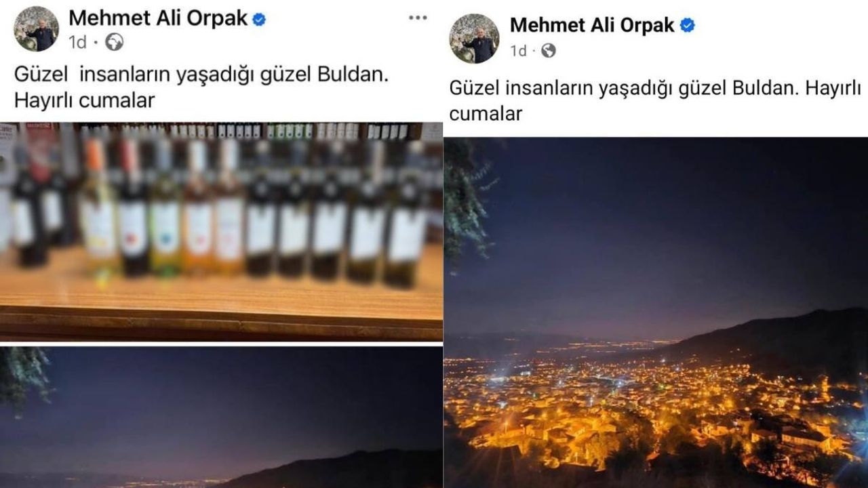
Task: Click the public globe icon on right post
Action: [x=549, y=50]
